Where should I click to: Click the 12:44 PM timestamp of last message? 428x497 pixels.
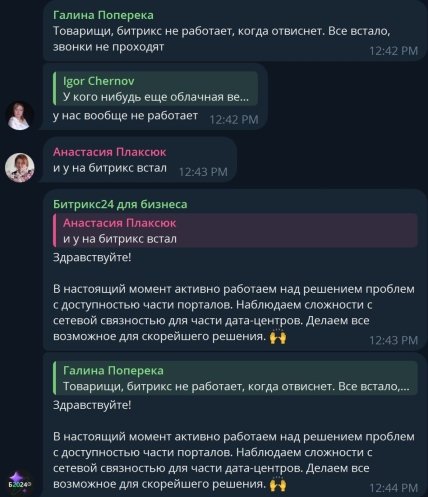(x=393, y=488)
